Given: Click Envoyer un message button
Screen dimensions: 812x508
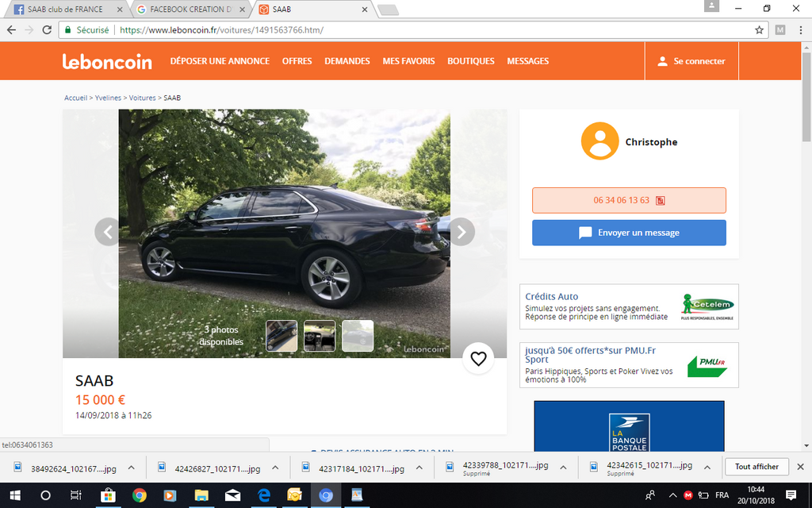Looking at the screenshot, I should tap(629, 233).
